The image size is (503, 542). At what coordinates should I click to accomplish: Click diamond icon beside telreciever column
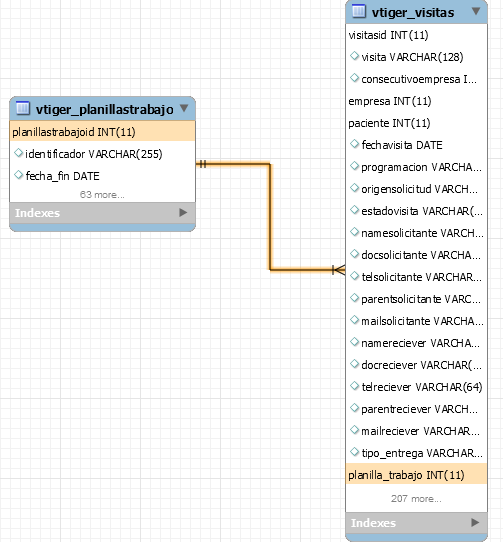354,386
